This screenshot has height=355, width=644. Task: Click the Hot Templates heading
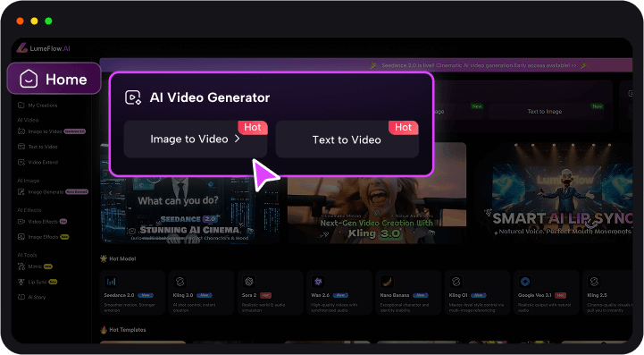(128, 329)
